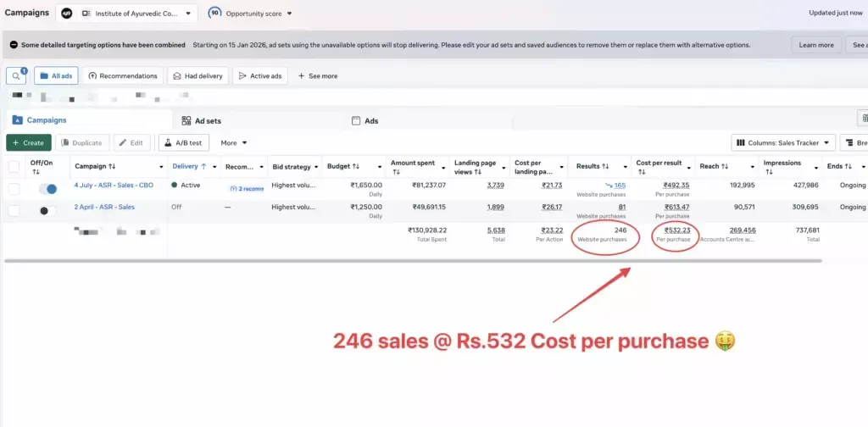Viewport: 868px width, 427px height.
Task: Click sort arrows beside Results header
Action: pos(605,166)
